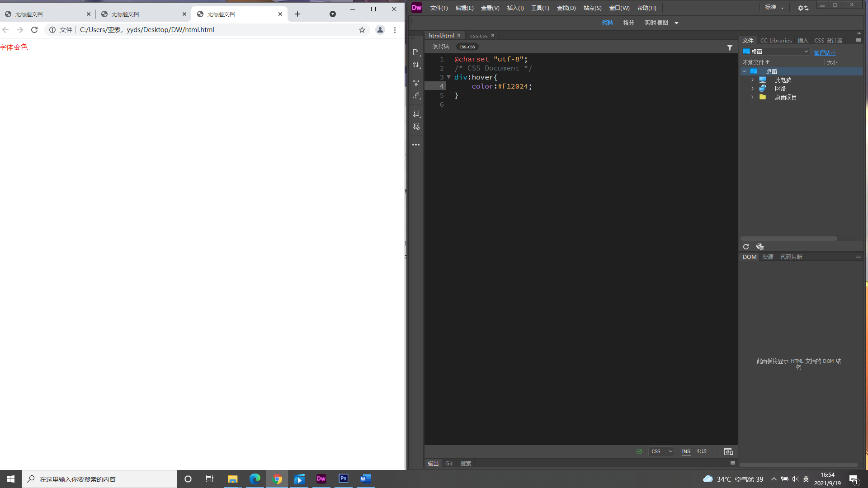Viewport: 868px width, 488px height.
Task: Open the Open Documents icon in toolbar
Action: 416,52
